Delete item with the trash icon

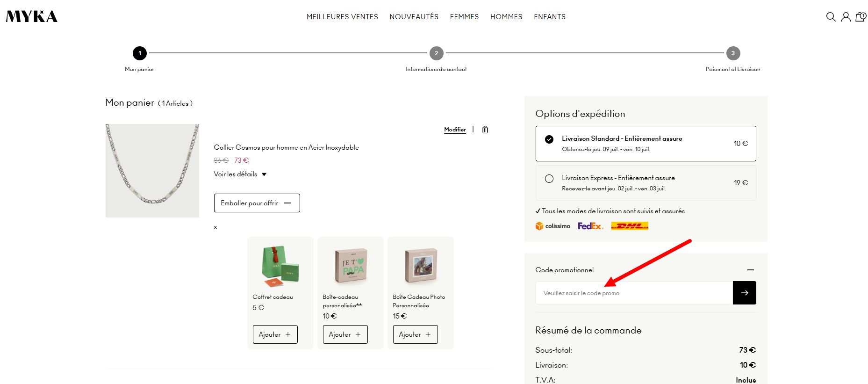[485, 130]
